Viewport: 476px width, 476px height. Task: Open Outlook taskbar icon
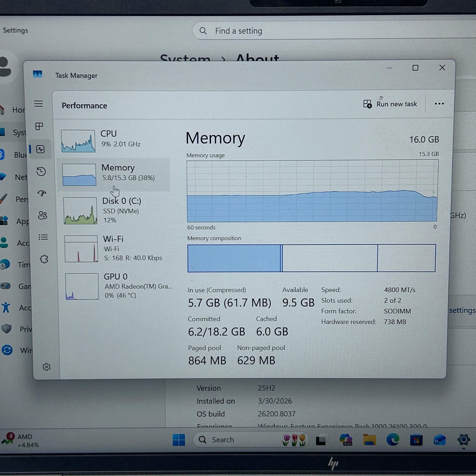[439, 440]
